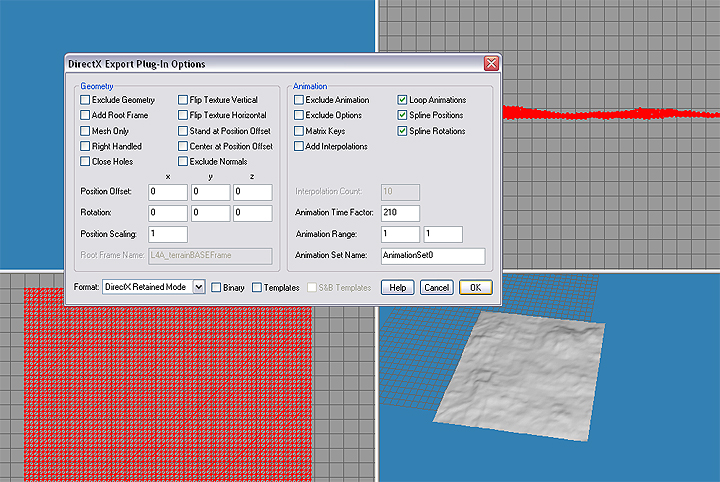Click the second Animation Range field
720x482 pixels.
tap(443, 234)
